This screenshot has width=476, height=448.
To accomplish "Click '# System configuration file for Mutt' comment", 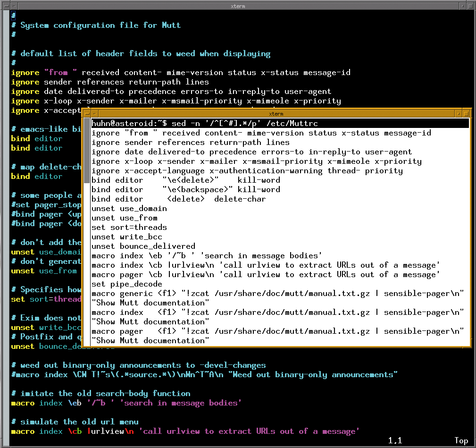I will (96, 25).
